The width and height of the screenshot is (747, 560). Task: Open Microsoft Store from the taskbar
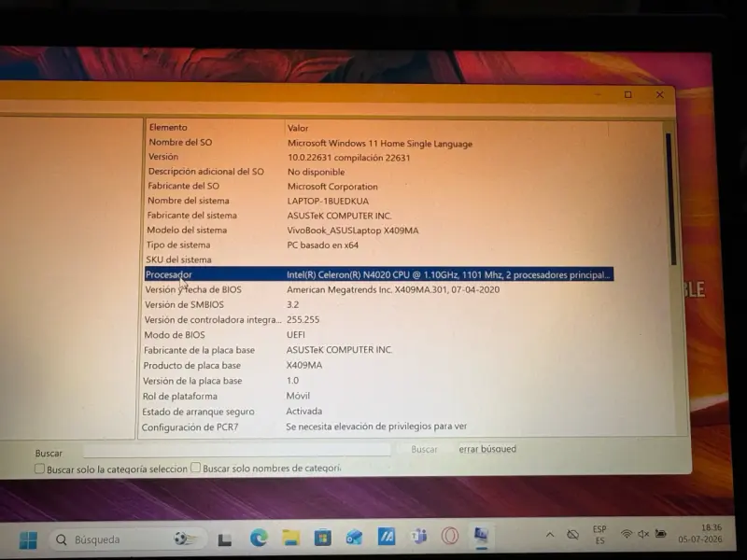pos(322,538)
